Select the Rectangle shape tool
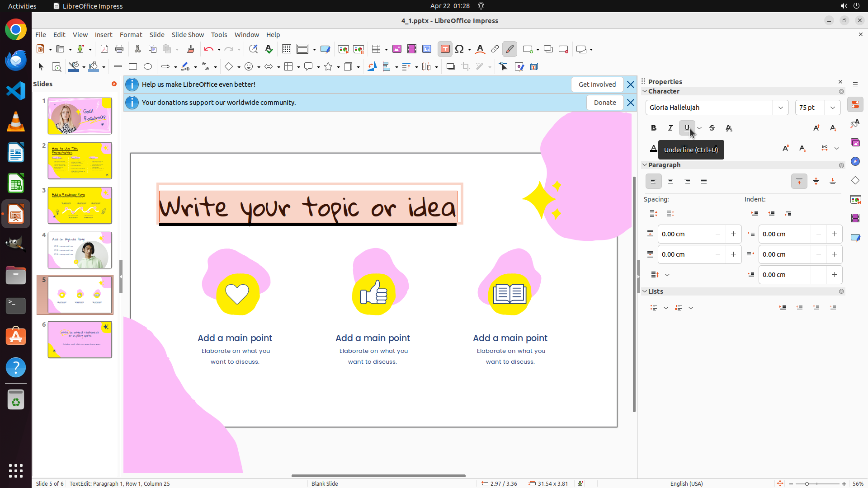Screen dimensions: 868x488 click(133, 67)
